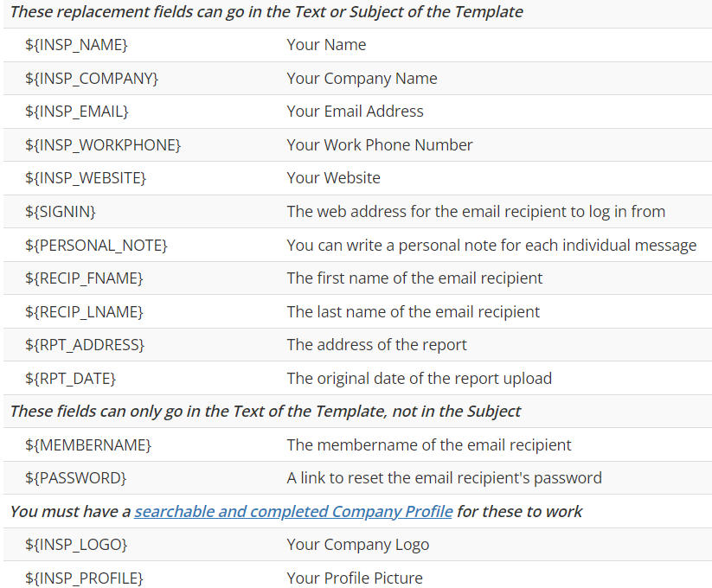Screen dimensions: 712x588
Task: Click the ${RECIP_FNAME} field code
Action: click(84, 278)
